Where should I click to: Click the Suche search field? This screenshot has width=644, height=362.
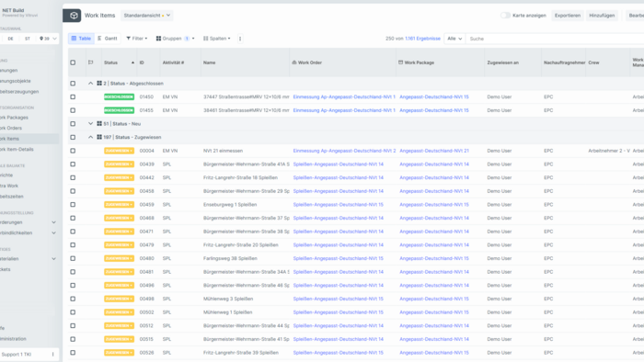click(555, 39)
